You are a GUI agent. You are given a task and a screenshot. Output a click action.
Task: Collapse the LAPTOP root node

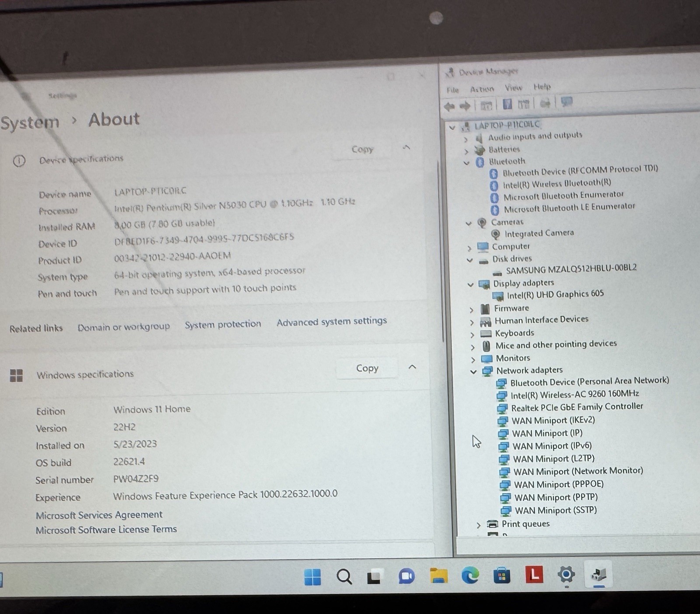tap(452, 127)
